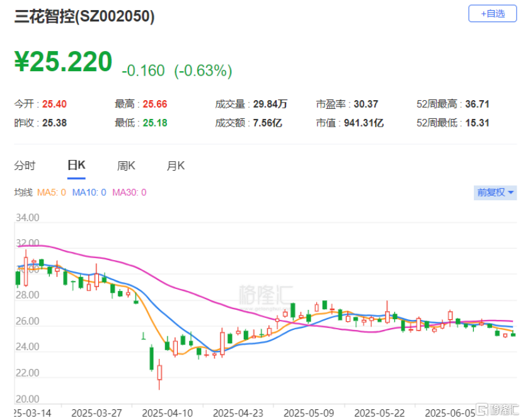The image size is (523, 420).
Task: Click the lowest red candlestick near 22.00
Action: tap(159, 373)
